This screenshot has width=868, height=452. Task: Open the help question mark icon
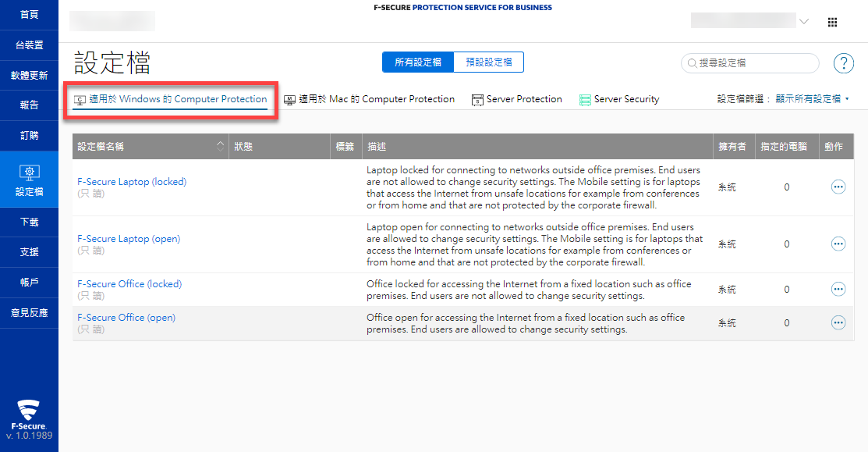[843, 63]
